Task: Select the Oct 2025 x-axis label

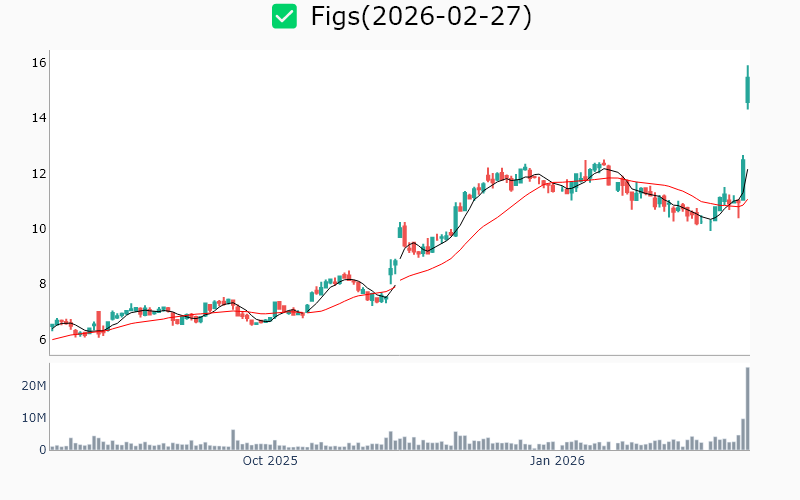Action: pos(270,461)
